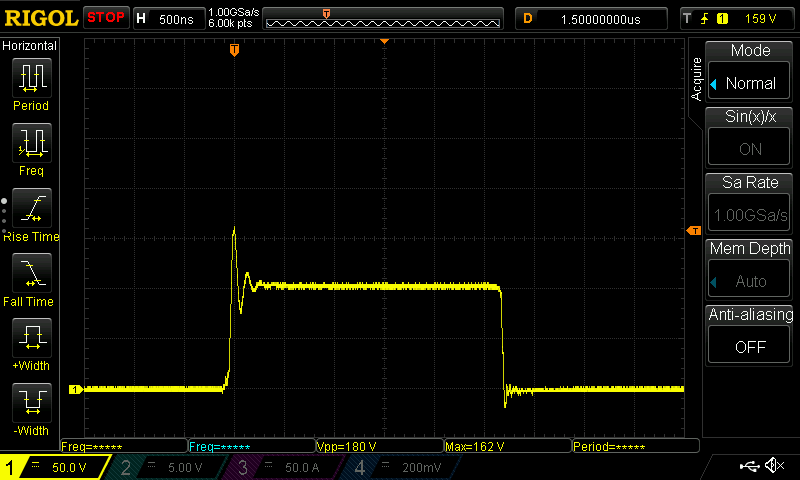Viewport: 800px width, 480px height.
Task: Click the Vpp=180 V measurement readout
Action: [x=378, y=446]
